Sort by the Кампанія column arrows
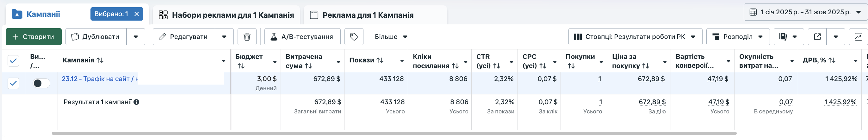 tap(100, 60)
